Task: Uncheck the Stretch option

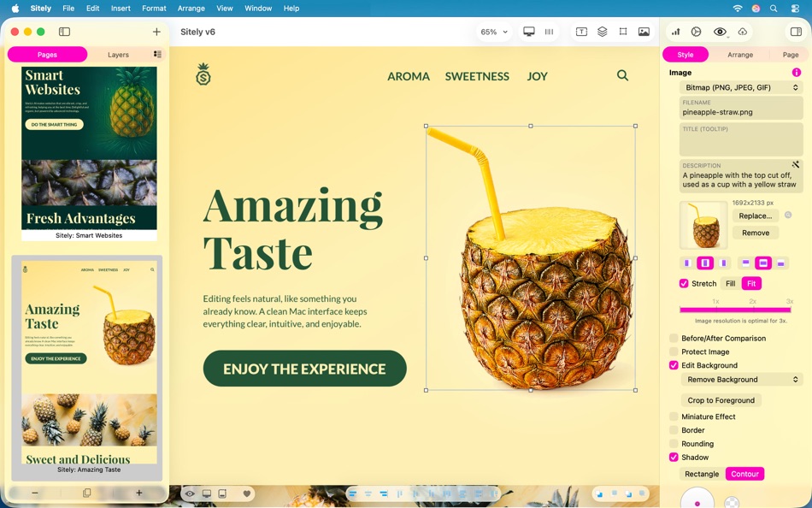Action: tap(684, 283)
